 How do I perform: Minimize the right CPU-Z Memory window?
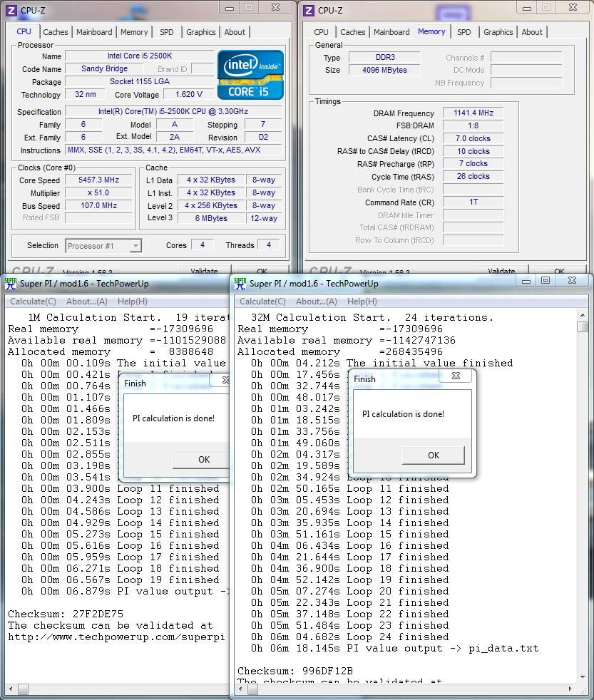coord(527,8)
